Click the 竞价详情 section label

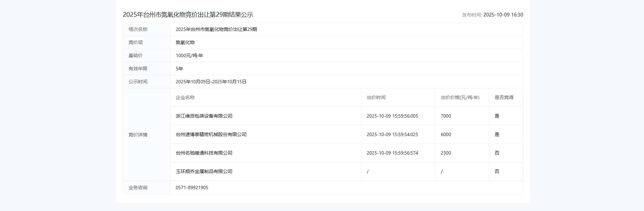(x=138, y=135)
